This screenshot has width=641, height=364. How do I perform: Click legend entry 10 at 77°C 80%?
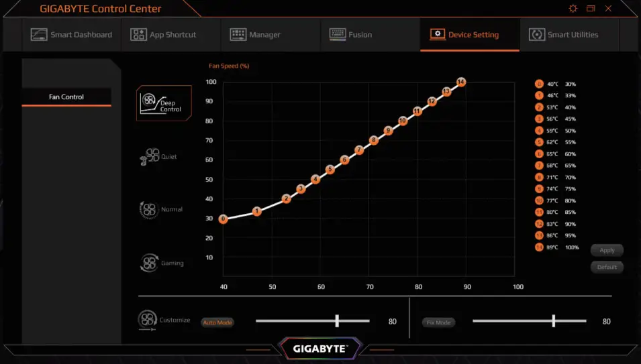[x=556, y=200]
